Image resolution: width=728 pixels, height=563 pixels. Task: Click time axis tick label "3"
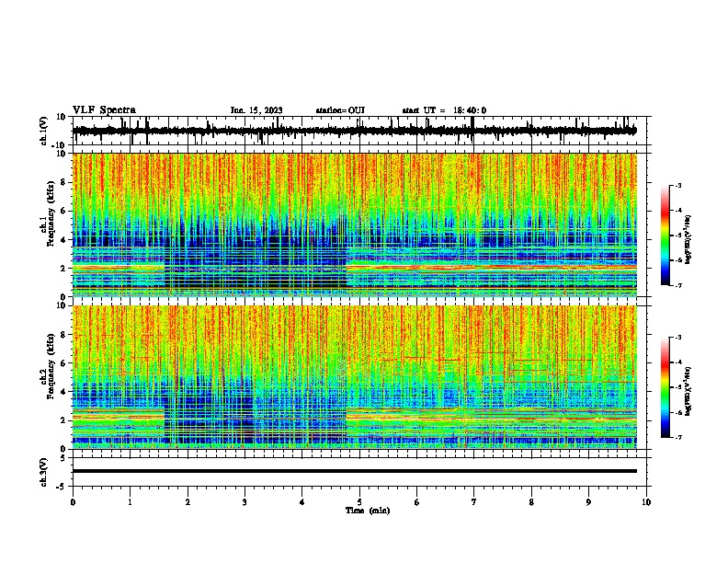(245, 502)
